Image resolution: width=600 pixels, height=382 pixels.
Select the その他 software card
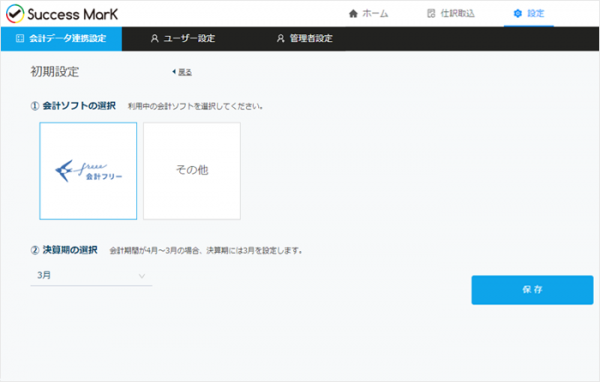[x=192, y=171]
